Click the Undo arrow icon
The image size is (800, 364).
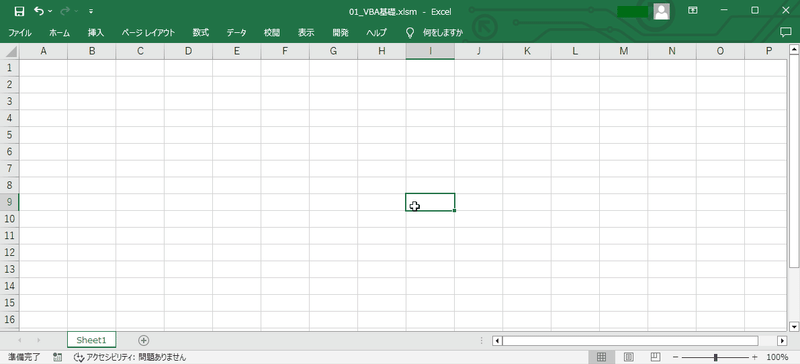pos(39,10)
